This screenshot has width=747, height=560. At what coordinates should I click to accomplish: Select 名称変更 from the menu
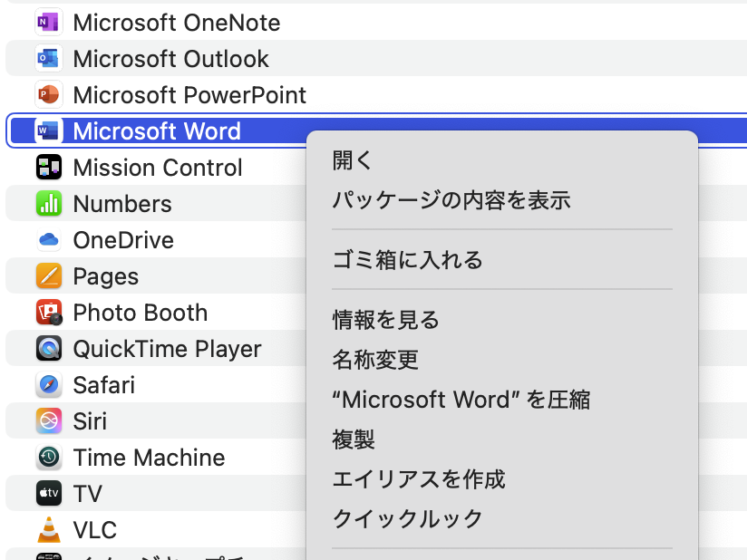pos(375,360)
